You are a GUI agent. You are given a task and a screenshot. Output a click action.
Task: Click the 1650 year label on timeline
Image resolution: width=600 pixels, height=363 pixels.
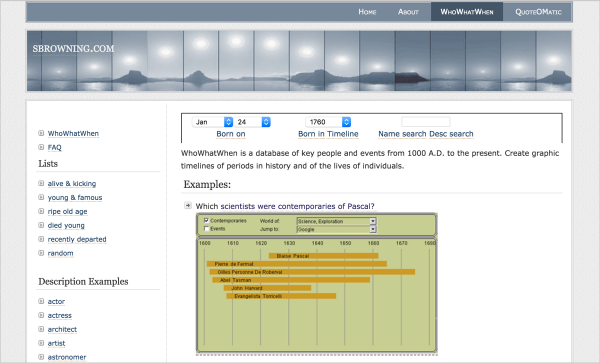coord(345,243)
